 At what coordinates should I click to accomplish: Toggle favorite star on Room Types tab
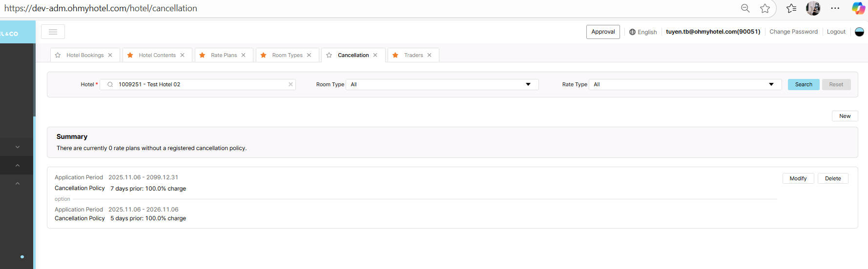pyautogui.click(x=264, y=55)
